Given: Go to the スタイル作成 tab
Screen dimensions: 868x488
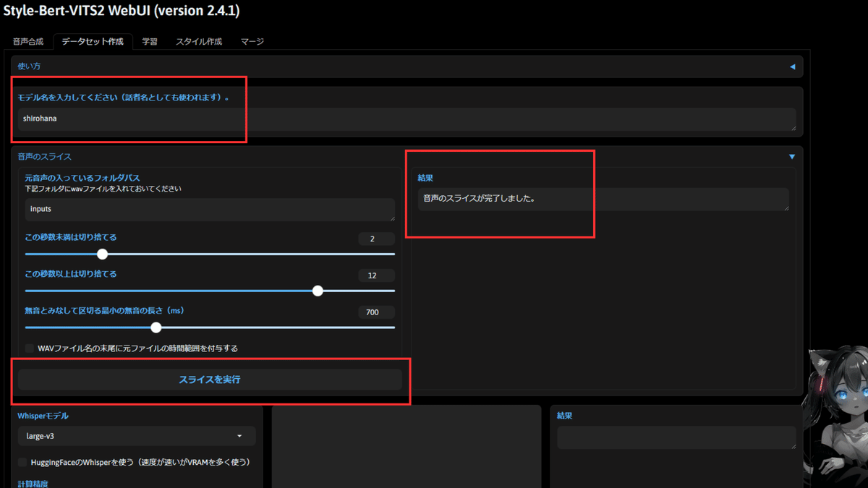Looking at the screenshot, I should coord(199,42).
